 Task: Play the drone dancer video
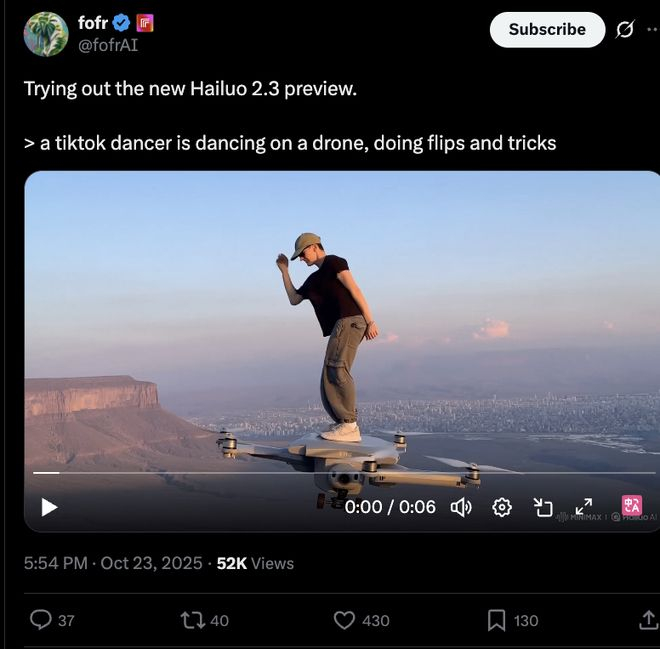[49, 507]
